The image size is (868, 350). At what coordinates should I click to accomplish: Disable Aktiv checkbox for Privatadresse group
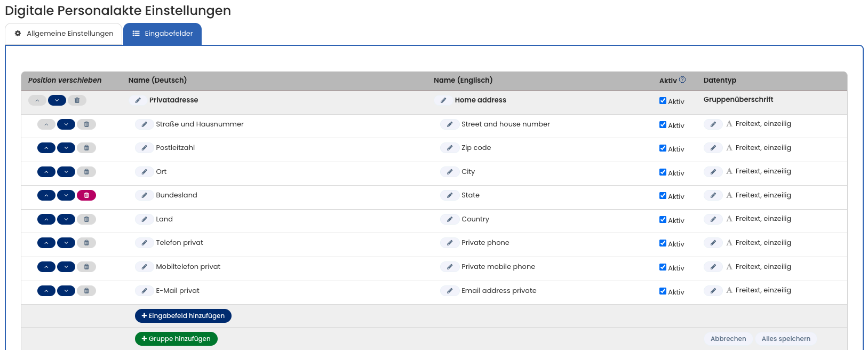(663, 101)
